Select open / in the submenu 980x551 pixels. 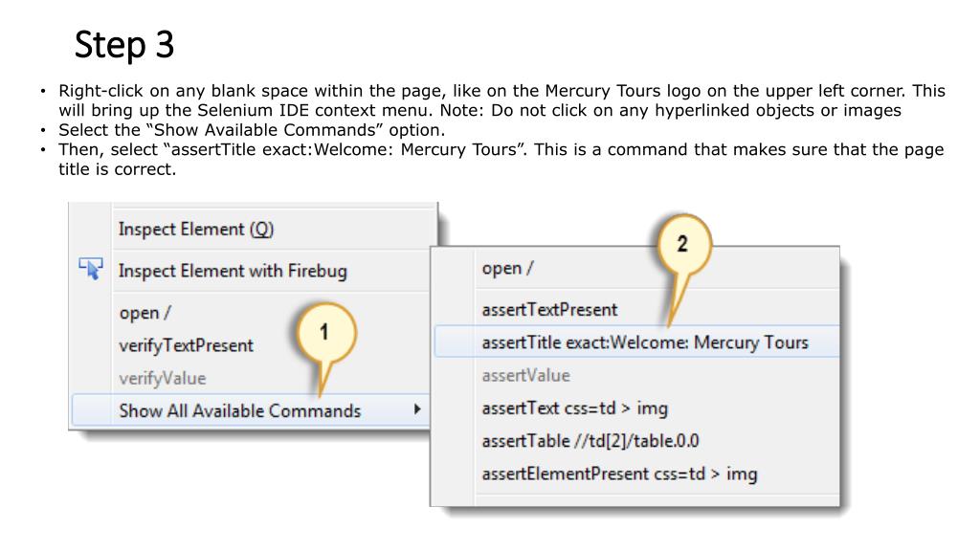tap(507, 269)
